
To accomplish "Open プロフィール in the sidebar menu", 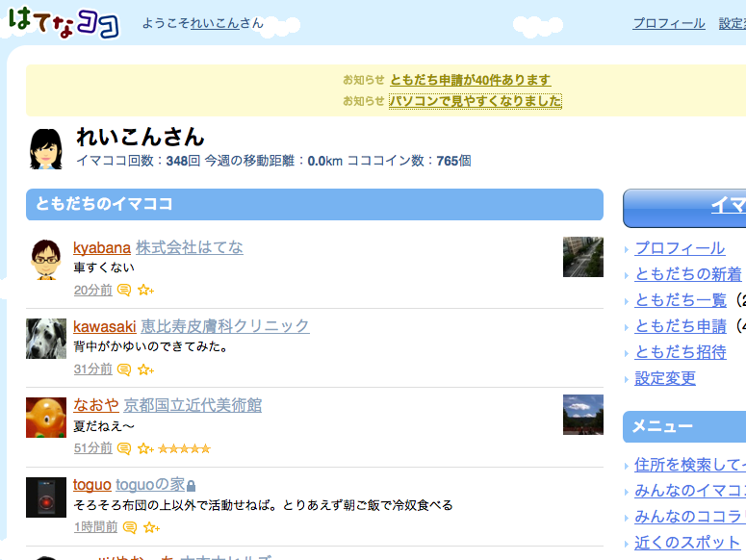I will [x=680, y=248].
